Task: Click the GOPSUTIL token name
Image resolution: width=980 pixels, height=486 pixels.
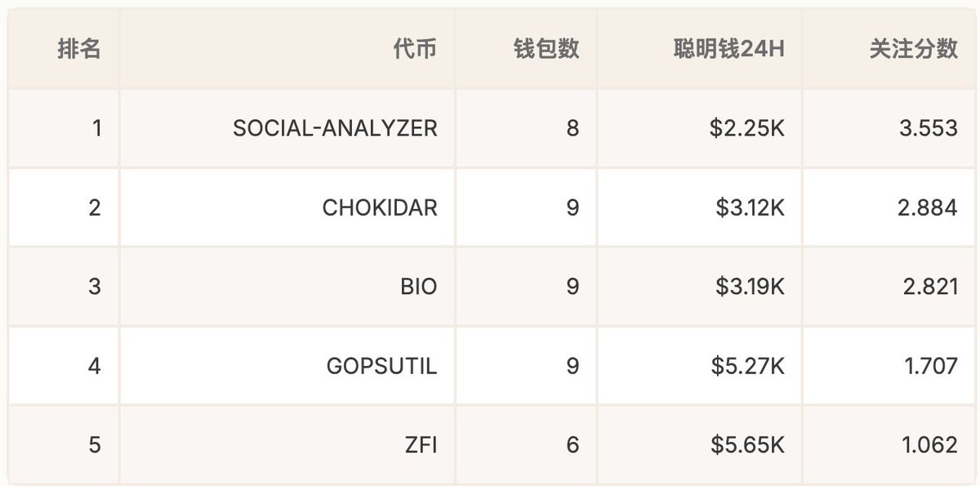Action: pos(381,366)
